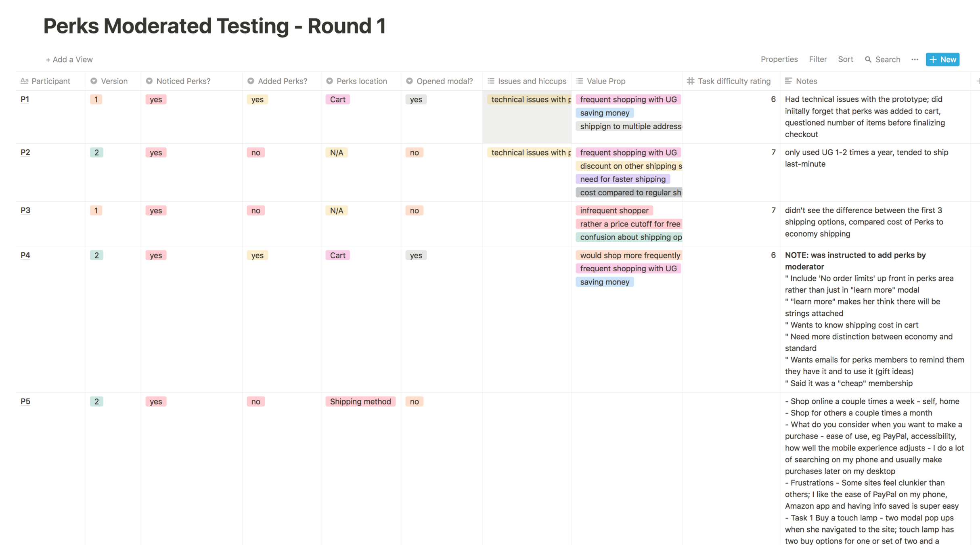
Task: Click the Value Prop multi-select icon
Action: coord(580,81)
